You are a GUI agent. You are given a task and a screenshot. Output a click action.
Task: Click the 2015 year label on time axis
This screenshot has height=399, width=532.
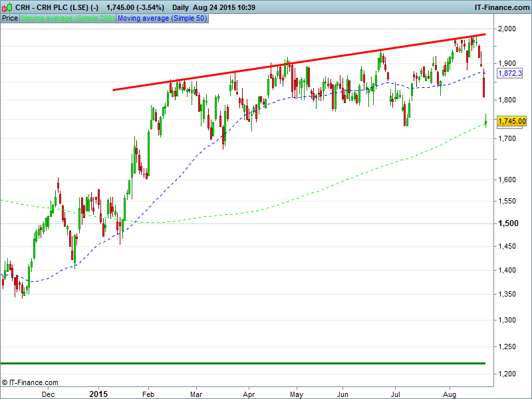[x=98, y=393]
